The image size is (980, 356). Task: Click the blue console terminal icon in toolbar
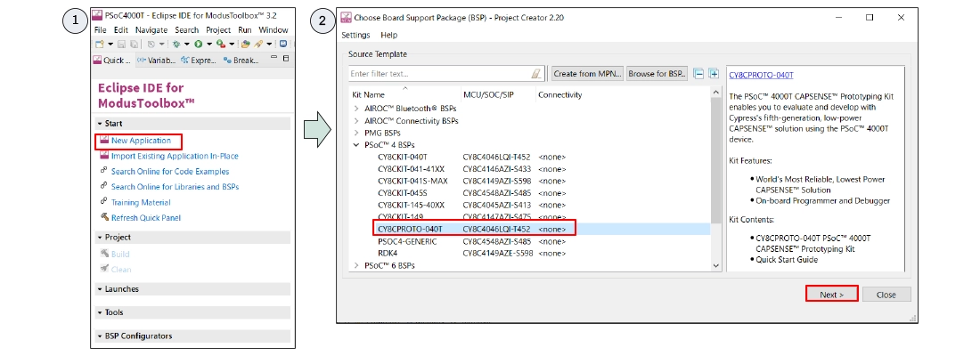tap(283, 44)
